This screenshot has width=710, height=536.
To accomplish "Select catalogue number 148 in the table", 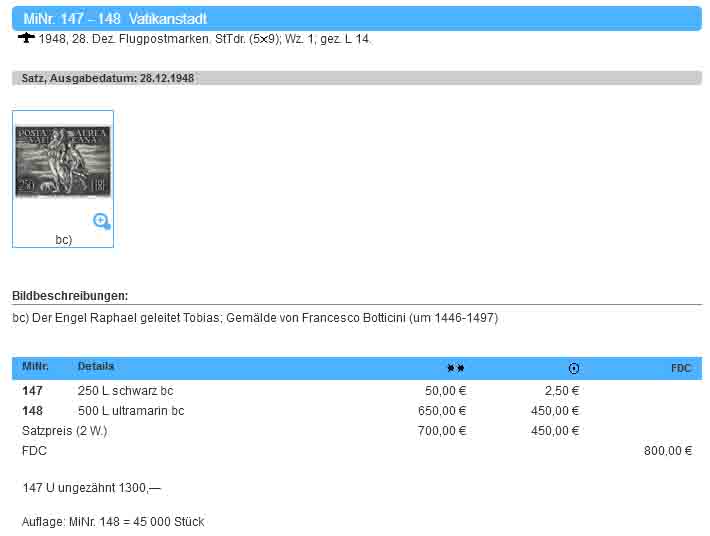I will 33,411.
